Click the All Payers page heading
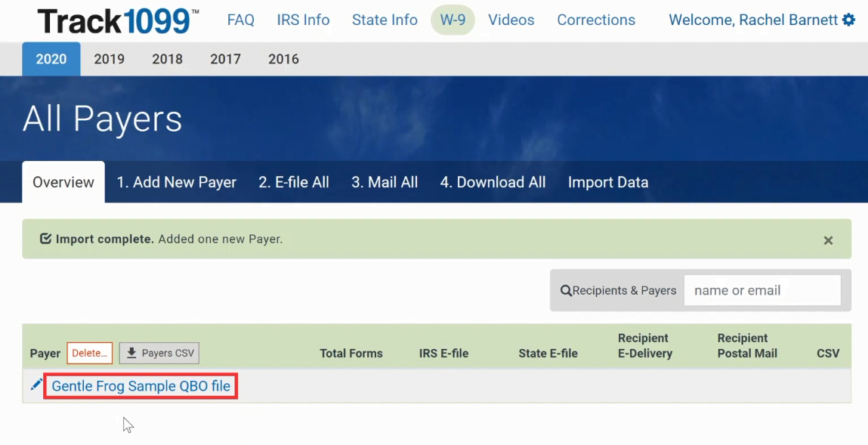This screenshot has width=868, height=445. pos(103,119)
